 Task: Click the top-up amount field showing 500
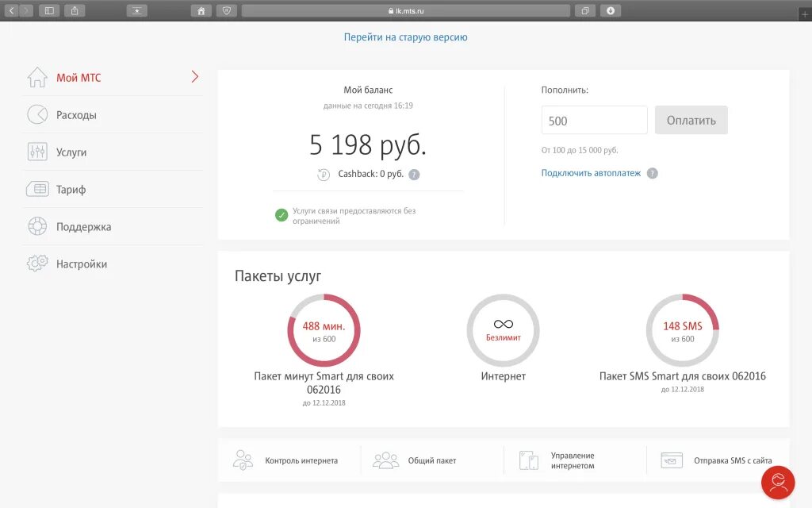click(x=595, y=121)
